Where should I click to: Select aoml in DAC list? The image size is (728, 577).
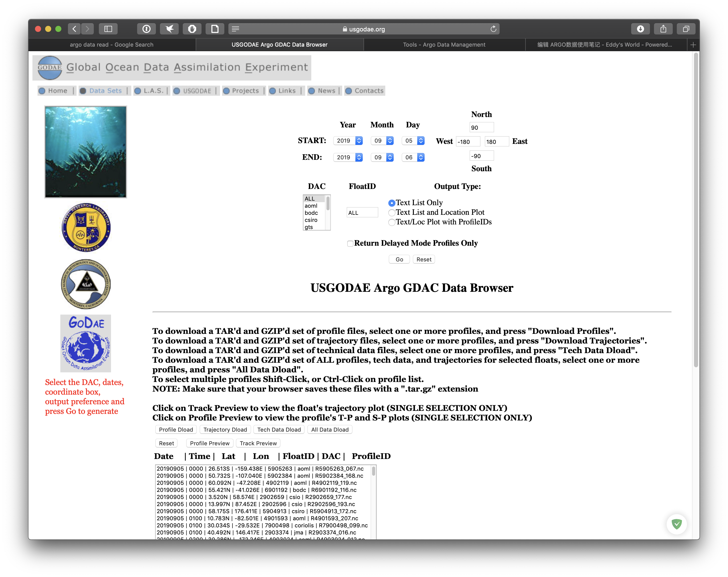click(314, 206)
